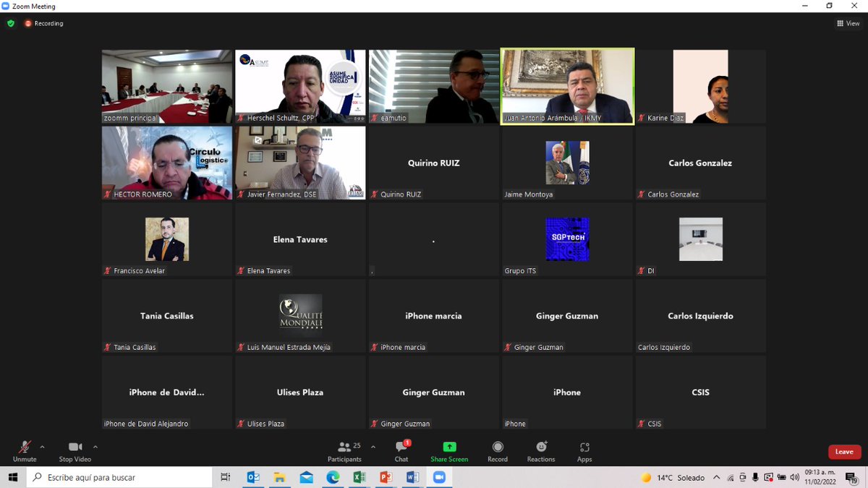Select iPhone de David Alejandro tile
Screen dimensions: 868x488
167,392
